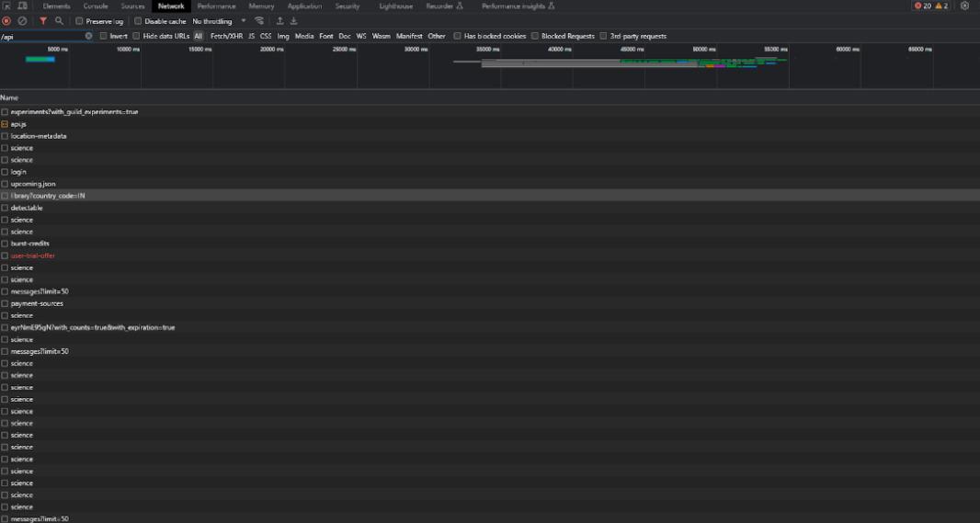Select the detectable request
Image resolution: width=980 pixels, height=523 pixels.
click(x=490, y=208)
